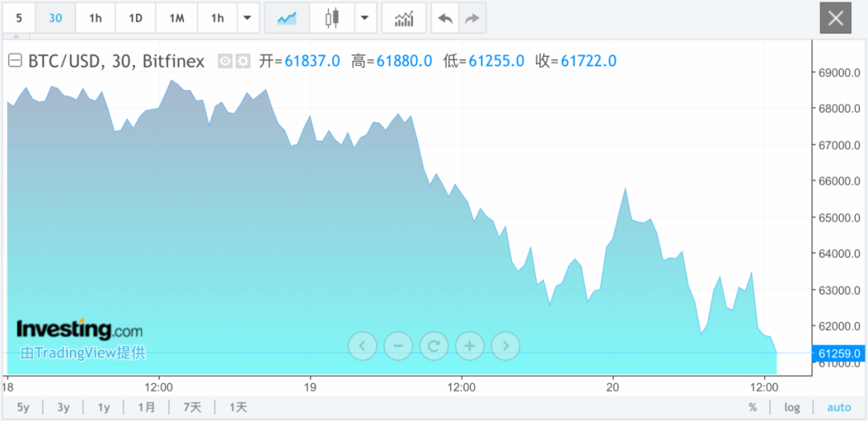
Task: Undo the last chart action
Action: 444,18
